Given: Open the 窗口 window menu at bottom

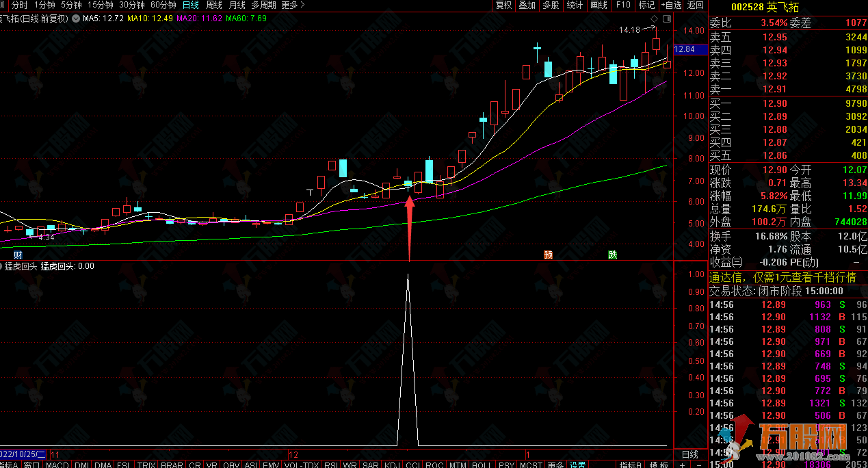Looking at the screenshot, I should (x=31, y=465).
